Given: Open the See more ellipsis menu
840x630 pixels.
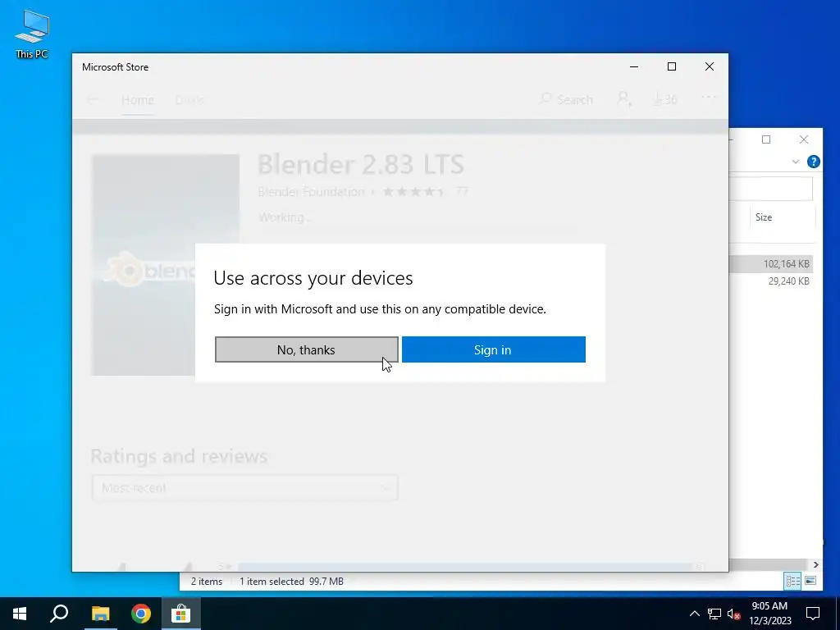Looking at the screenshot, I should pyautogui.click(x=708, y=98).
